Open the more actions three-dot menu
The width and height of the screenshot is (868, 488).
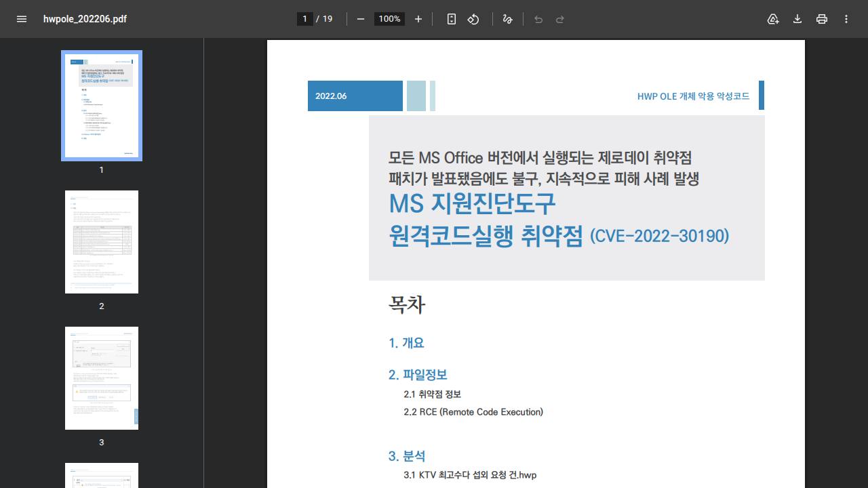click(x=846, y=19)
